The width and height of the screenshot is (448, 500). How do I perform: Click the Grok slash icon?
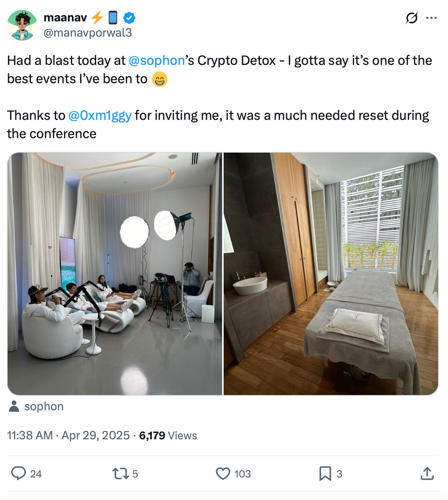click(x=412, y=18)
